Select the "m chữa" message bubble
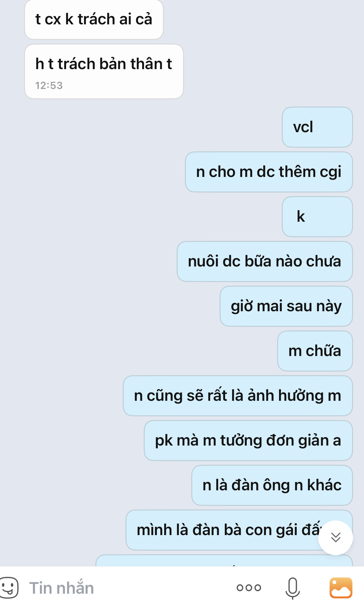Image resolution: width=364 pixels, height=610 pixels. pos(315,351)
